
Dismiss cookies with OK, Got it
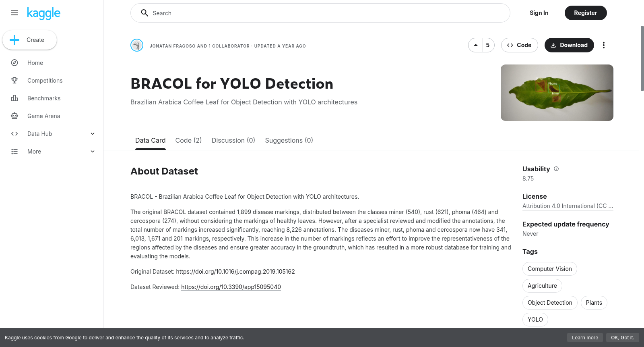click(622, 338)
